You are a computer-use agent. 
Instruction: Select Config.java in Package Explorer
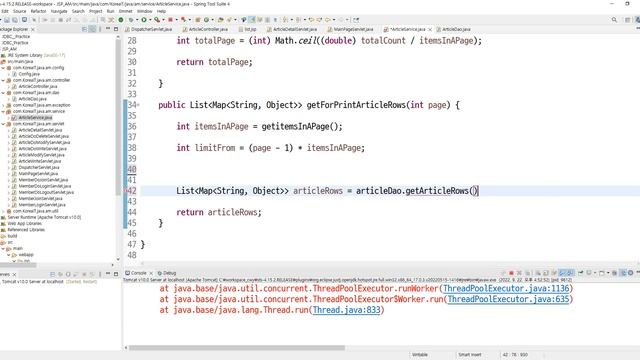(29, 74)
